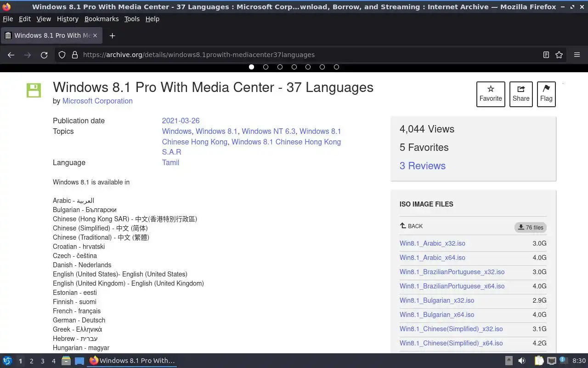Viewport: 588px width, 368px height.
Task: Go BACK in the ISO image files list
Action: (x=411, y=226)
